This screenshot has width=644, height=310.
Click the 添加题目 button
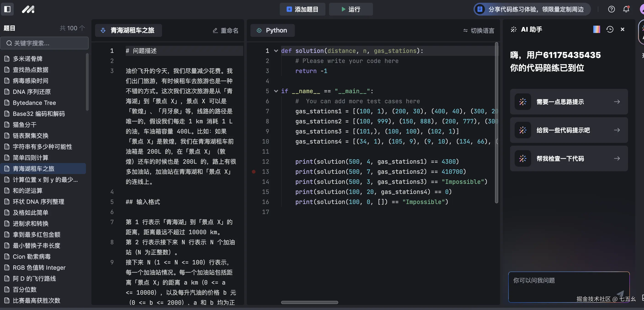302,9
